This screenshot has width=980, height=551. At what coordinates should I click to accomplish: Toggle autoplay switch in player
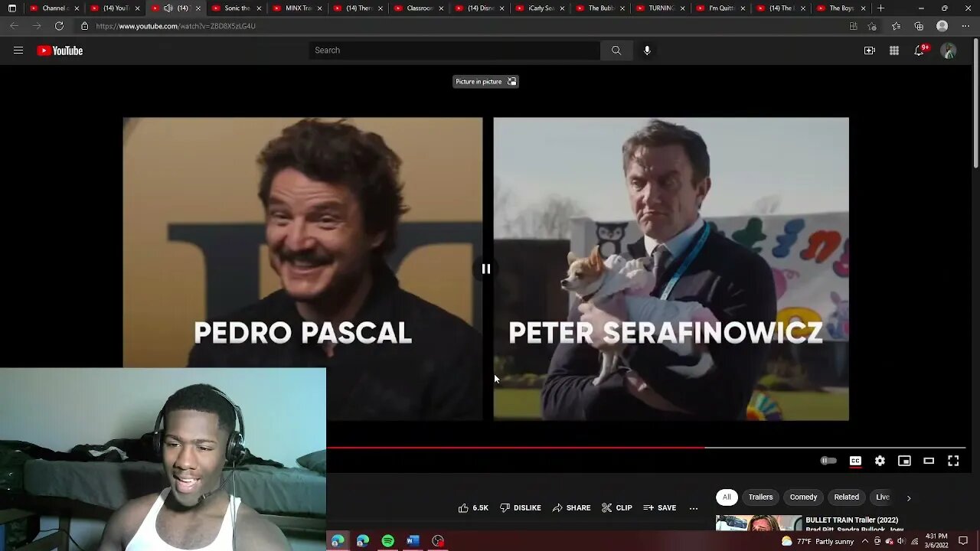click(x=828, y=461)
